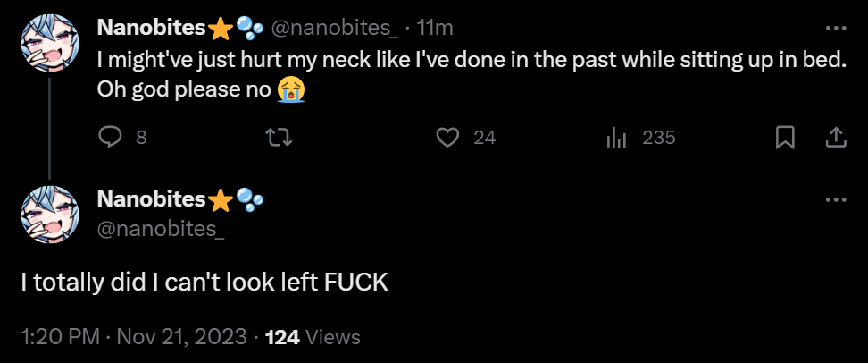Open Nanobites display name in second tweet

[151, 198]
